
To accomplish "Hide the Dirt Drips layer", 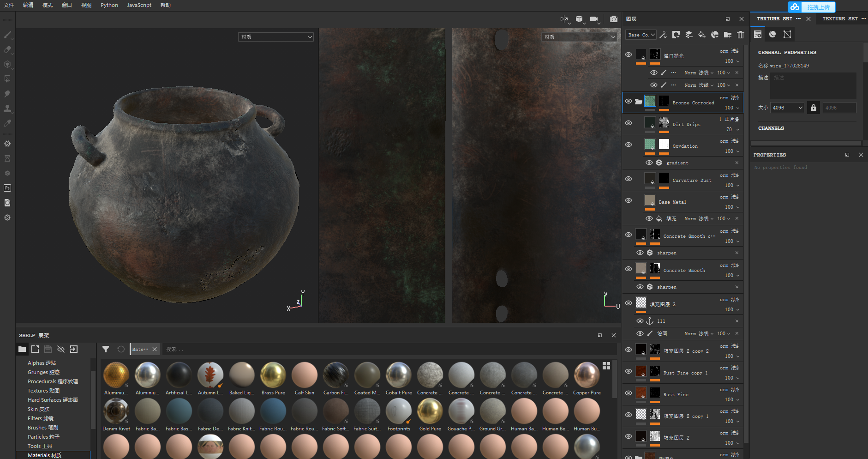I will coord(629,123).
